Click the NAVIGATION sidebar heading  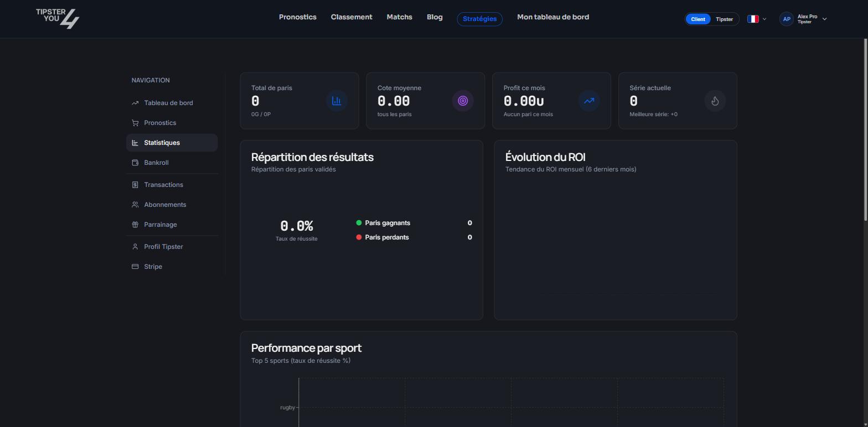coord(151,80)
